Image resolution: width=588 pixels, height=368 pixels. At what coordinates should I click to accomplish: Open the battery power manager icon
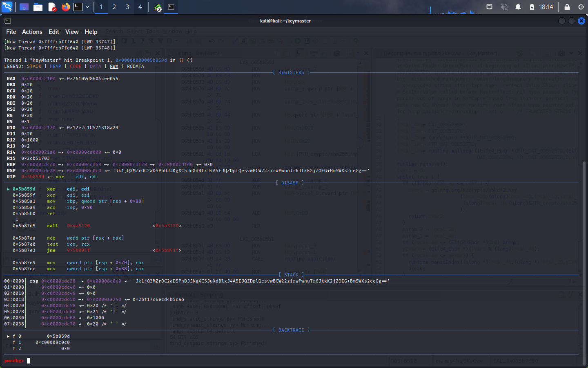[x=532, y=7]
